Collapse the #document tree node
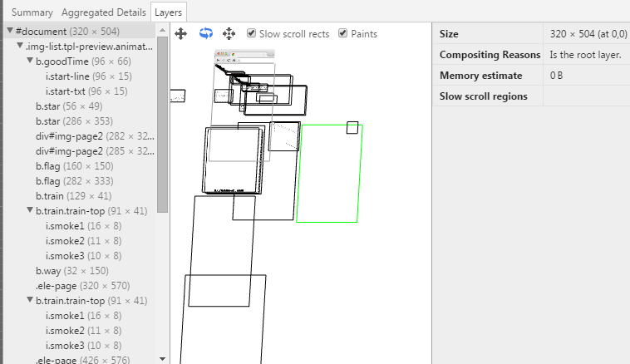The width and height of the screenshot is (630, 364). pyautogui.click(x=10, y=31)
